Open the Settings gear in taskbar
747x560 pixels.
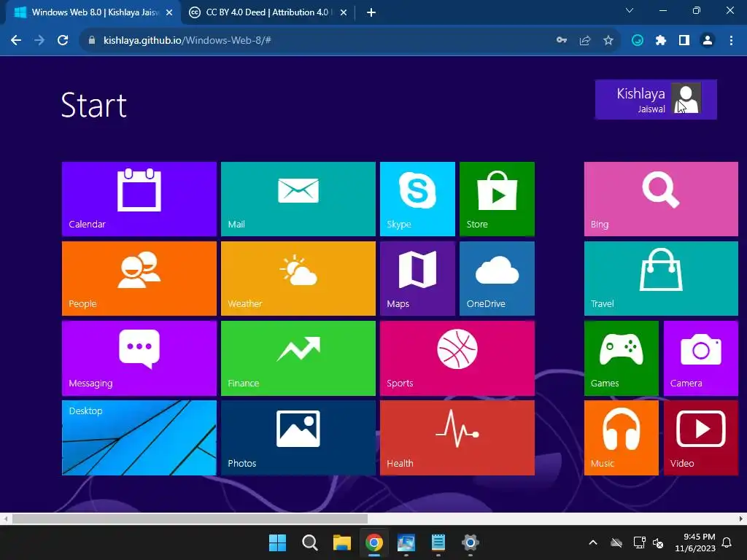[471, 542]
